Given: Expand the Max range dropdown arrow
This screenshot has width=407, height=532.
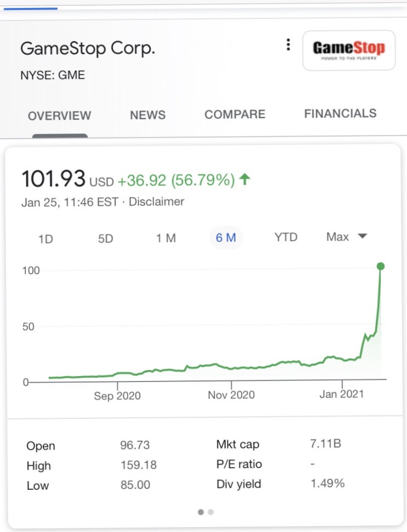Looking at the screenshot, I should pyautogui.click(x=362, y=236).
